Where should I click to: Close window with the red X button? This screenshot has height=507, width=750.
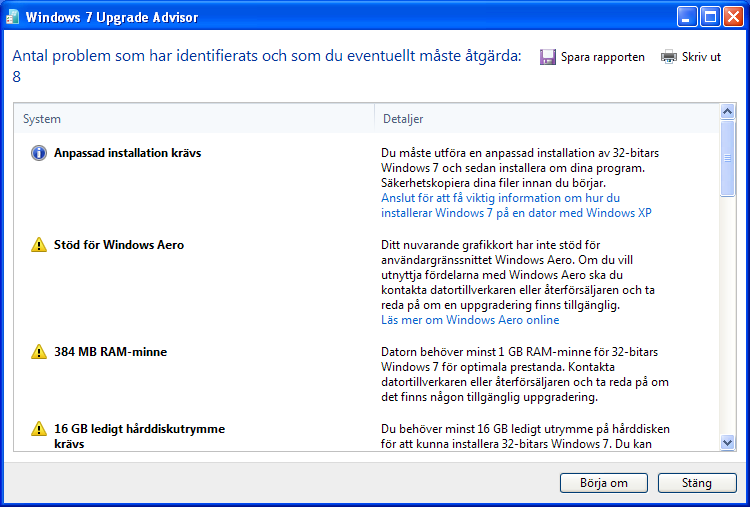(x=733, y=18)
